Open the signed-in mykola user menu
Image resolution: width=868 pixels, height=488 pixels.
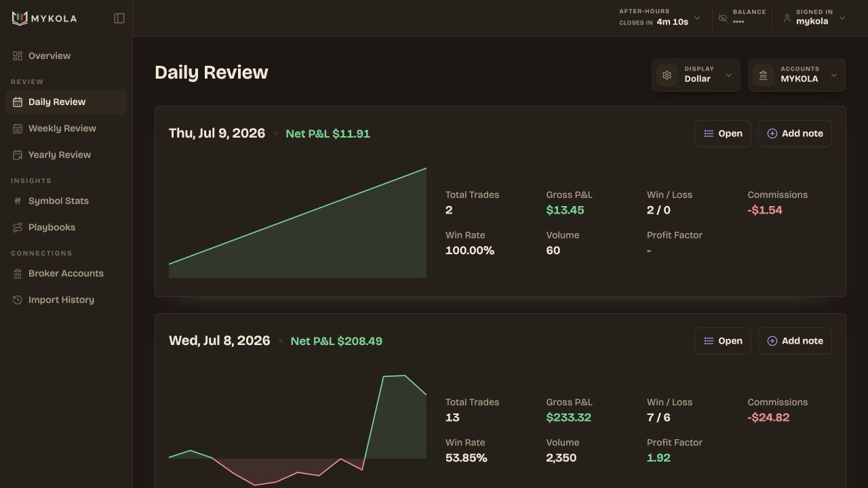[814, 18]
